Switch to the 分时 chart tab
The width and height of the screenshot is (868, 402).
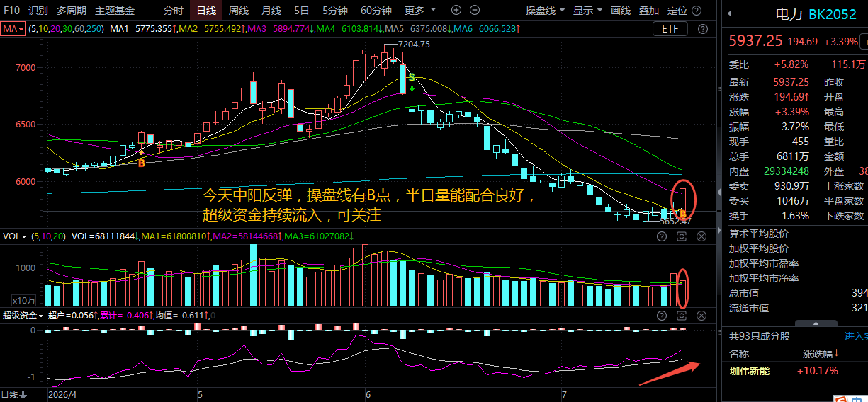173,11
